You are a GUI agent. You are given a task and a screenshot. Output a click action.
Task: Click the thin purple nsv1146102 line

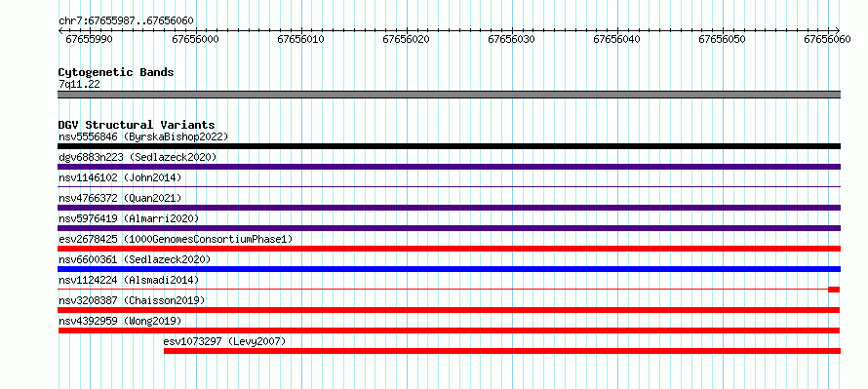(x=449, y=187)
